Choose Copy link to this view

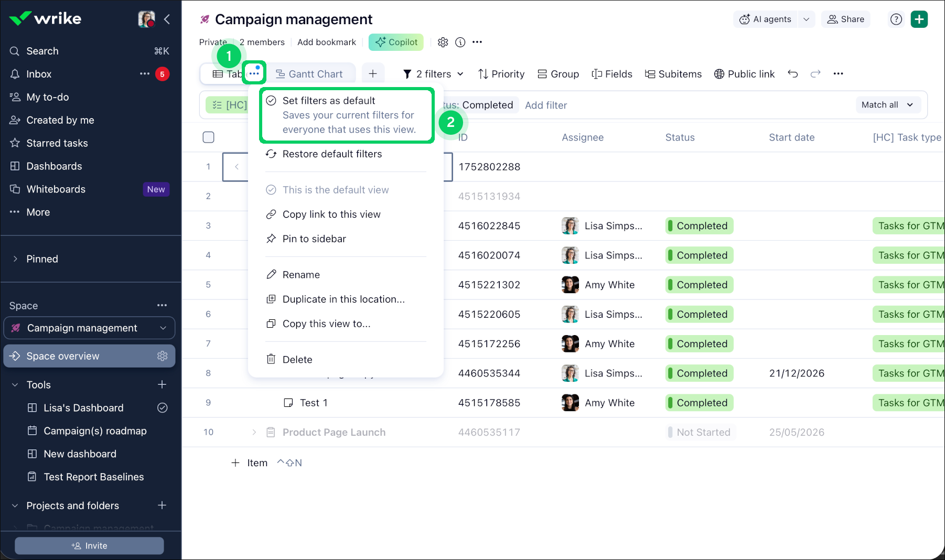click(331, 214)
